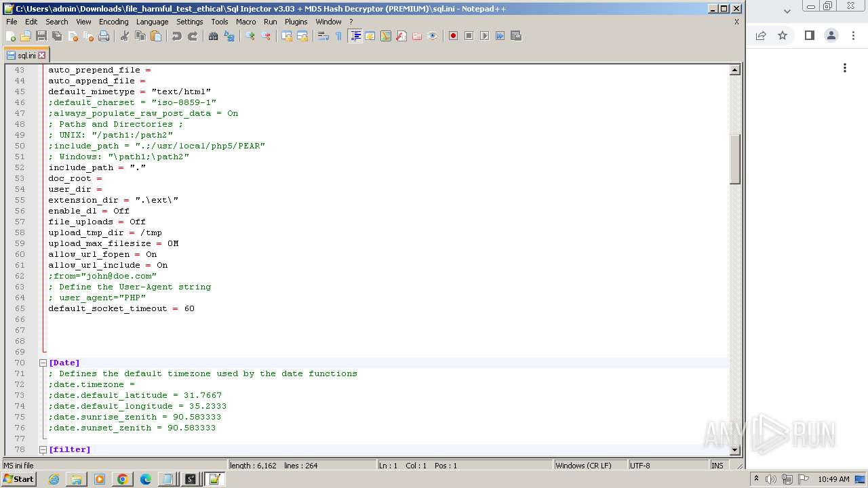Open the Search menu
Image resolution: width=868 pixels, height=488 pixels.
[x=57, y=22]
